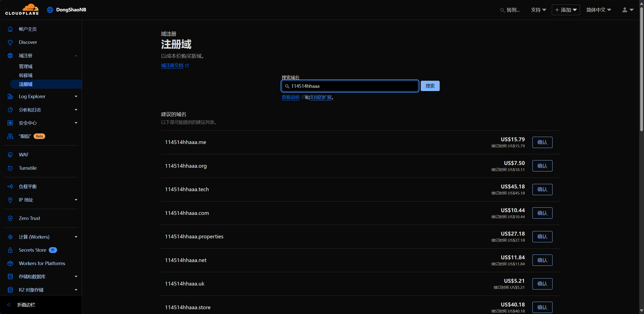The width and height of the screenshot is (644, 314).
Task: Collapse the 域注册 sidebar group
Action: point(76,55)
